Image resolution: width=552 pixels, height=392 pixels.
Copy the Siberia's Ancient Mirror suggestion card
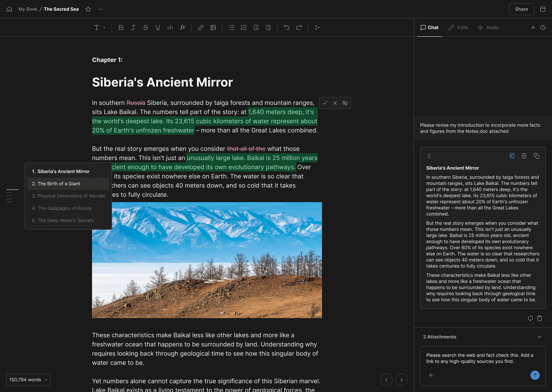(537, 156)
